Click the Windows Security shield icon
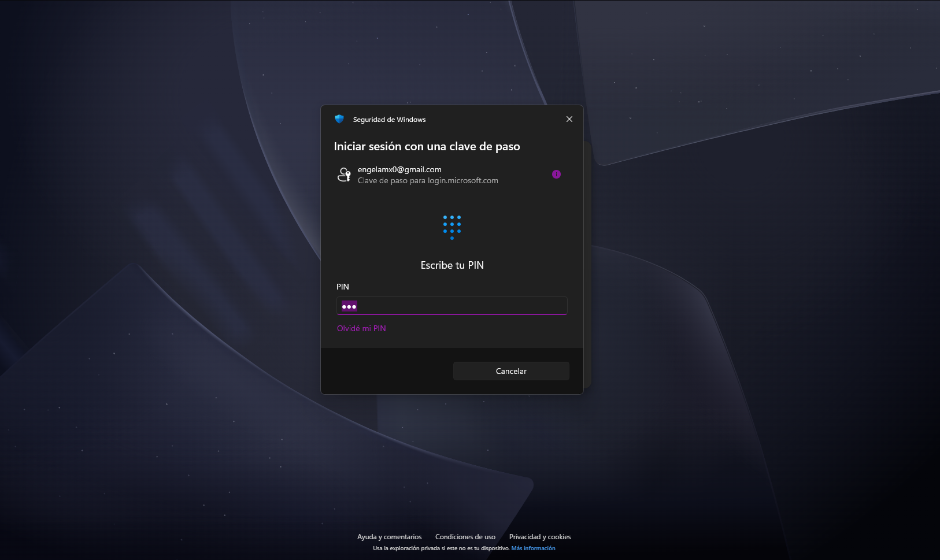The image size is (940, 560). pos(339,119)
